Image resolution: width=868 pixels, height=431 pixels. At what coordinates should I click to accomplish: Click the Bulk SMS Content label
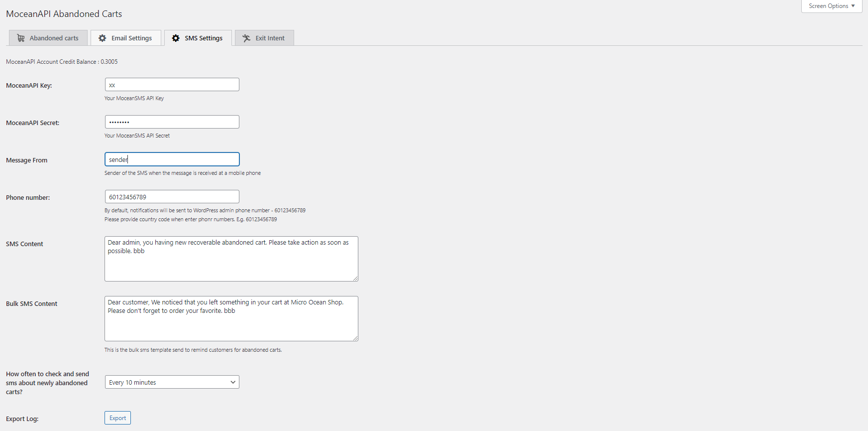point(31,304)
